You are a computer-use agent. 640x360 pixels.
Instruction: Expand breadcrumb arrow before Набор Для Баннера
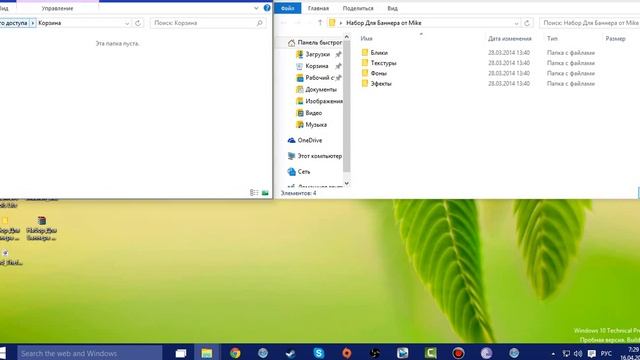coord(341,23)
